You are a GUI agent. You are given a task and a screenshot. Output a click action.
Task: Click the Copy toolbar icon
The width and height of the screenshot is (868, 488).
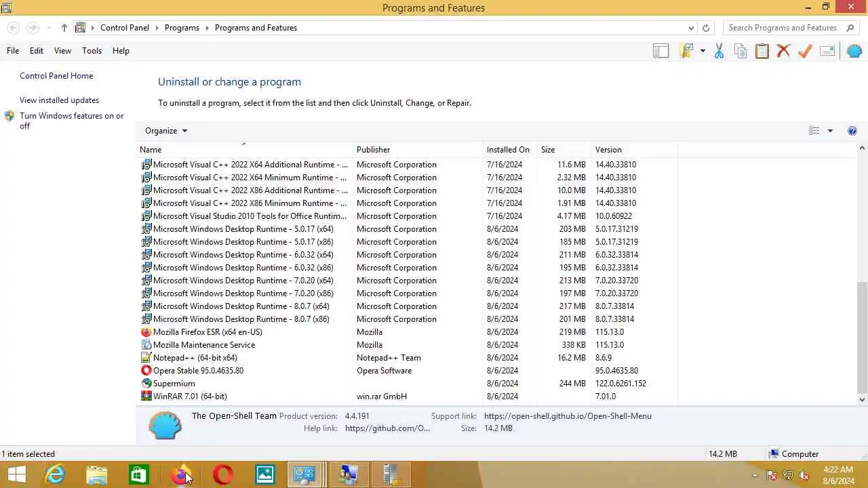tap(741, 51)
